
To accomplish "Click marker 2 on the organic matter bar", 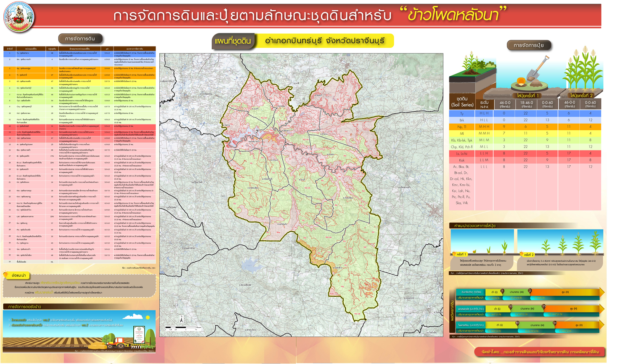I will coord(530,291).
